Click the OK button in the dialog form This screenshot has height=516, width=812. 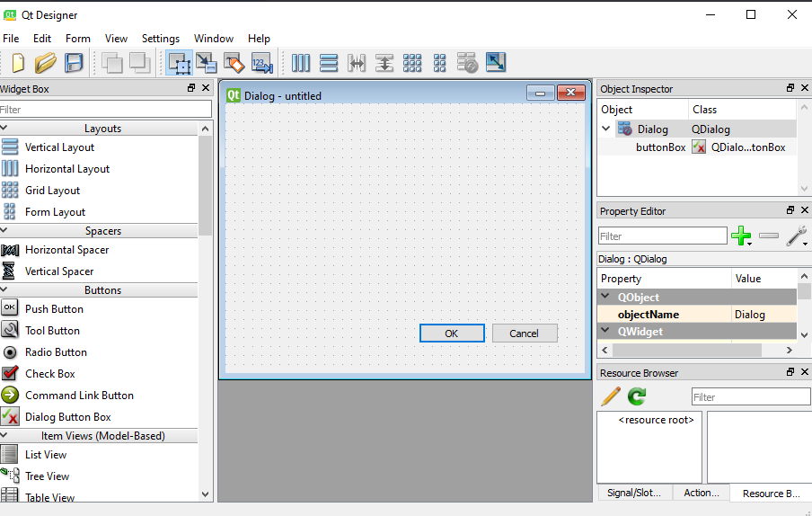coord(452,334)
